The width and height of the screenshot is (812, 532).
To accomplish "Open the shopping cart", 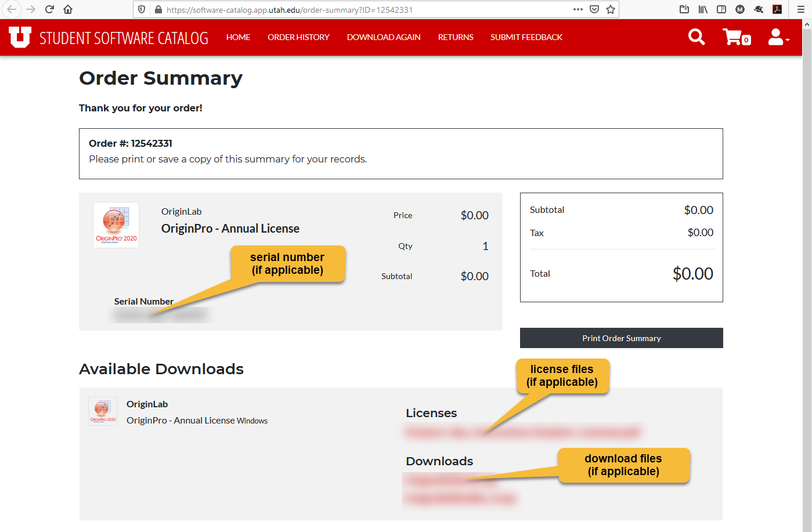I will pos(737,37).
